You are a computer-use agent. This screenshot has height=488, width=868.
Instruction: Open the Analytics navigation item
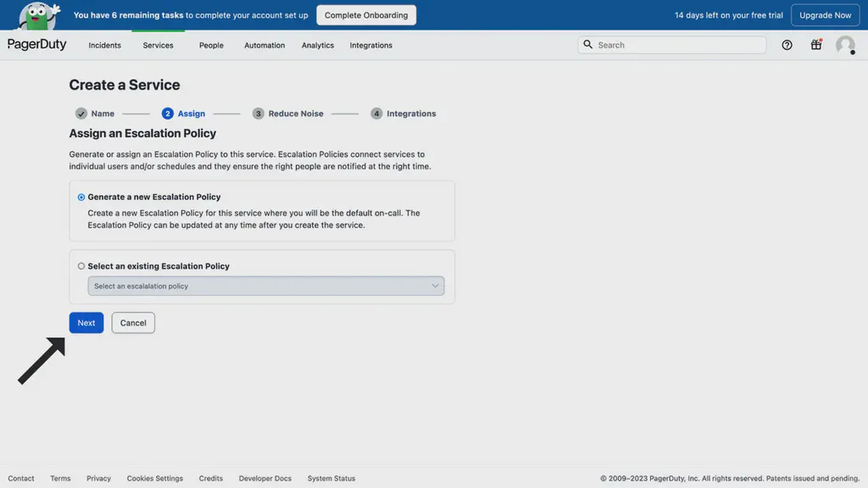pyautogui.click(x=318, y=45)
